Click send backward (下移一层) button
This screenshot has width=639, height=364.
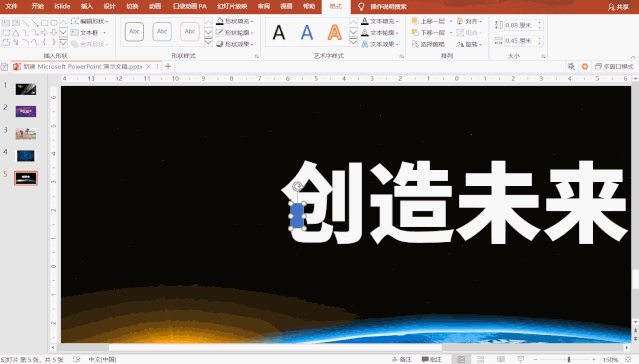pos(428,33)
